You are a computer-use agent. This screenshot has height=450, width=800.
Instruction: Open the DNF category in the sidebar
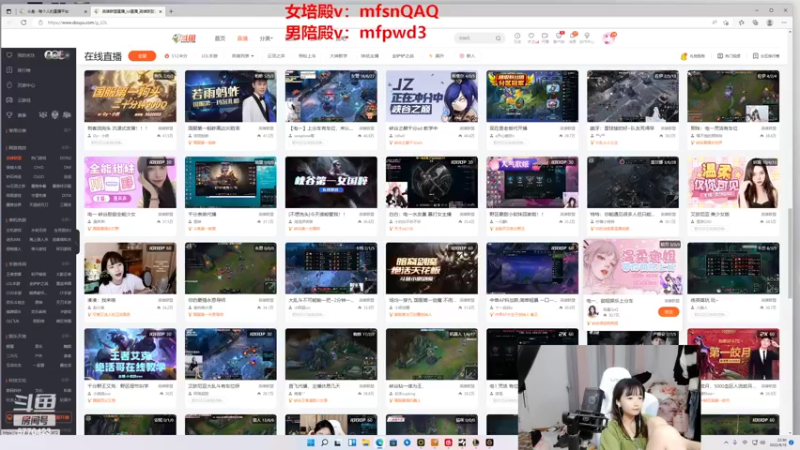pos(67,167)
